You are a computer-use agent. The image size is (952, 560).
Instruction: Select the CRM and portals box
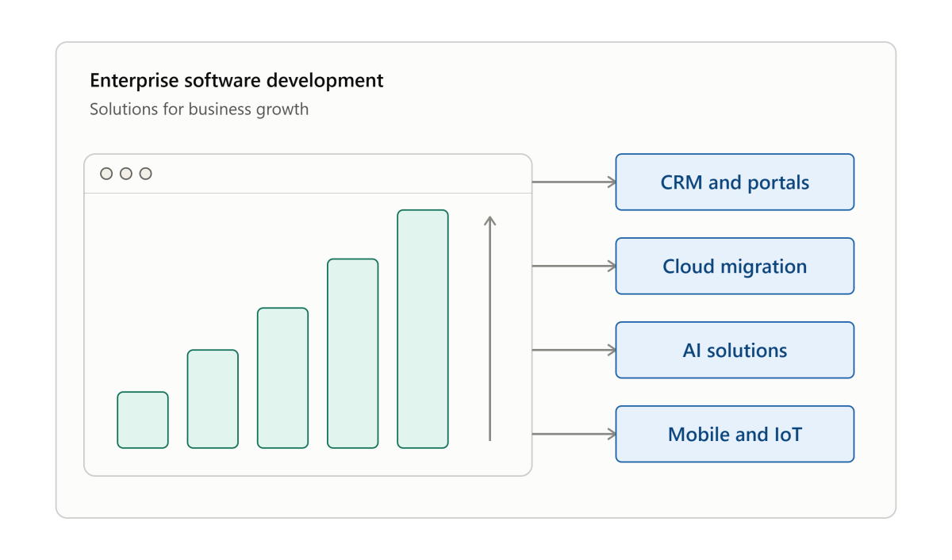(735, 182)
